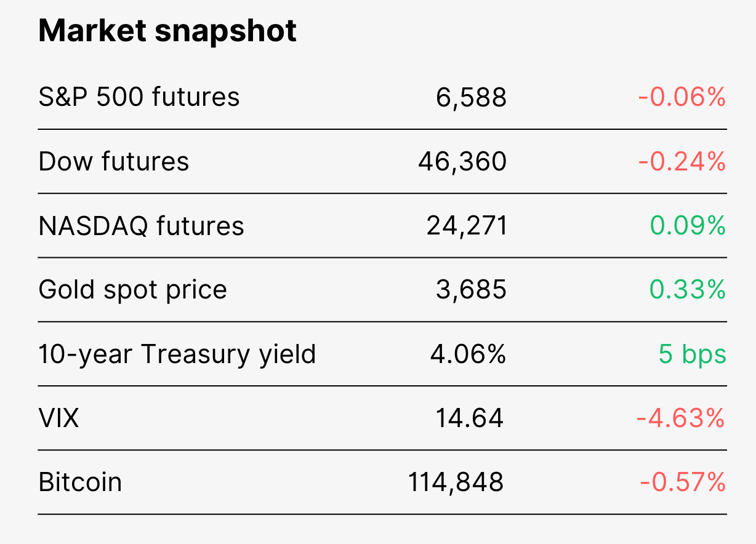The image size is (756, 544).
Task: Open the Gold spot price label
Action: click(133, 290)
